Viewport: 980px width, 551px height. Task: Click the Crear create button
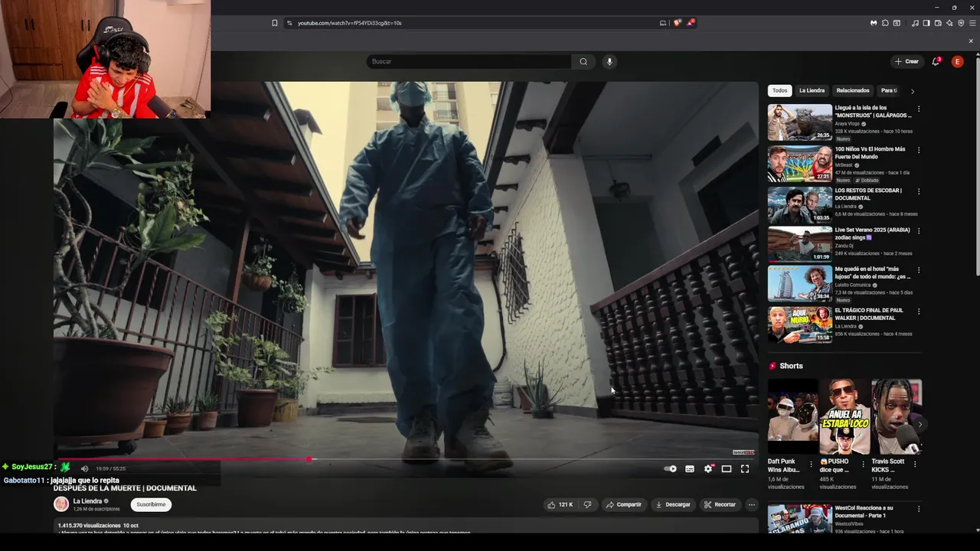(x=906, y=61)
